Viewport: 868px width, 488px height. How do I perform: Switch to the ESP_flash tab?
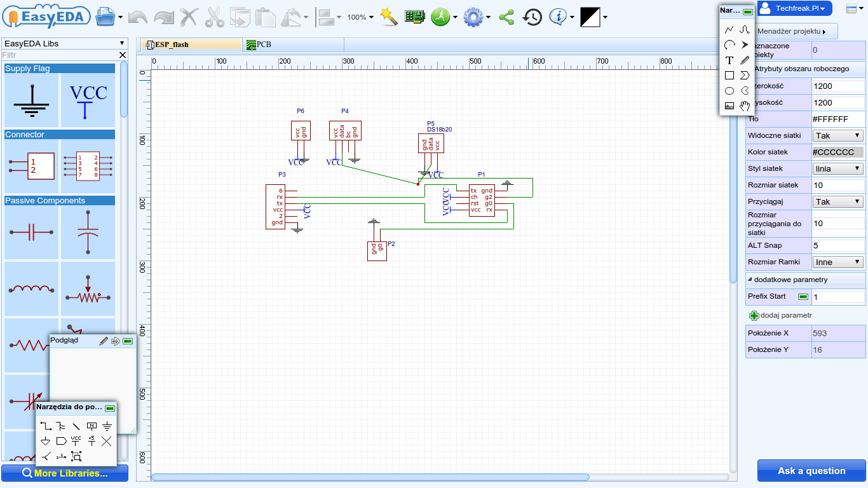pos(190,45)
